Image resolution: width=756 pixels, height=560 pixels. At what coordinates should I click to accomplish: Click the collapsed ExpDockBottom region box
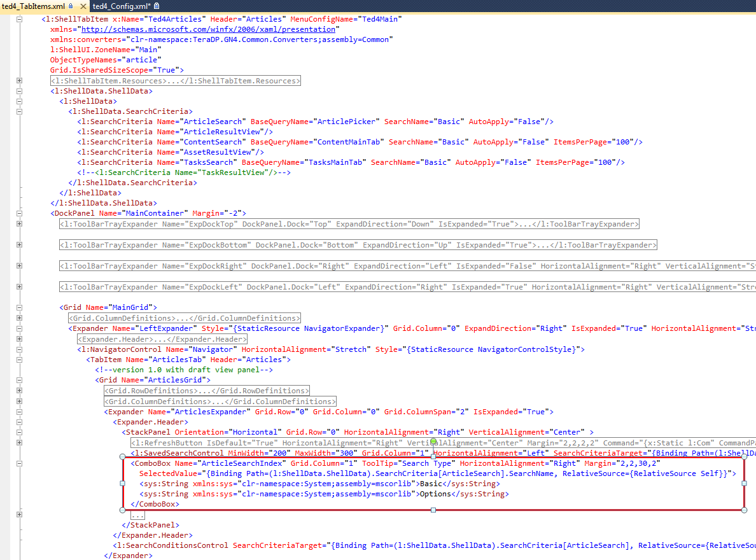(x=358, y=245)
